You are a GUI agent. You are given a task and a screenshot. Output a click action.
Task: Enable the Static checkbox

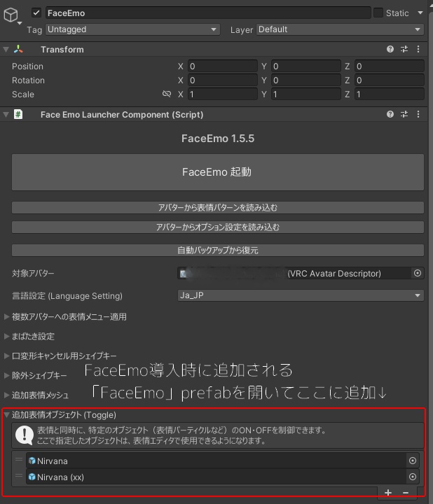point(378,13)
